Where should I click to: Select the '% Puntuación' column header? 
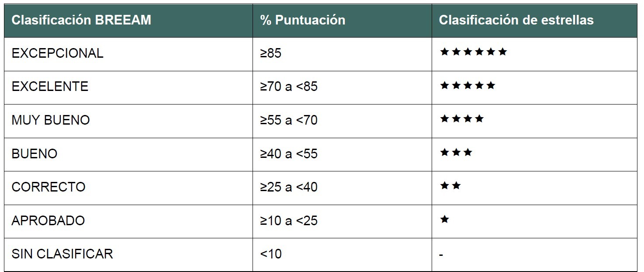(342, 21)
